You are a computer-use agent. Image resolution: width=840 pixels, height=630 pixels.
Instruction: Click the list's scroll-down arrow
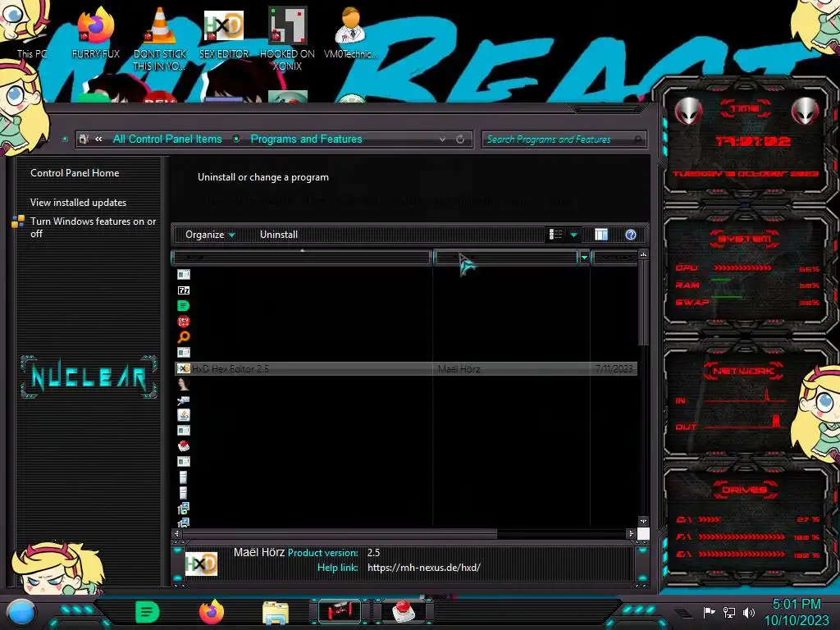tap(643, 521)
